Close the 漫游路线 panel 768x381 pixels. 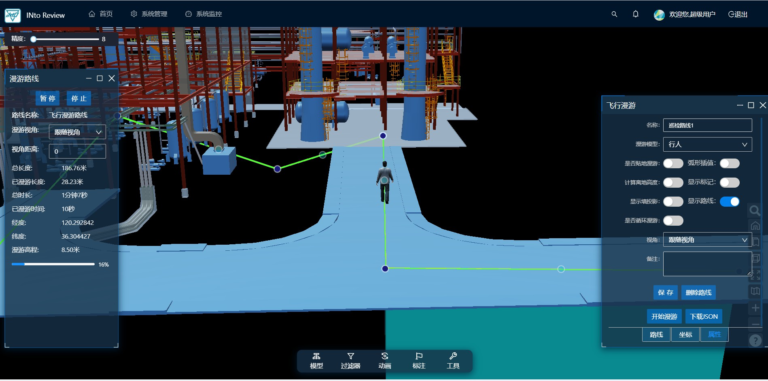[x=112, y=78]
